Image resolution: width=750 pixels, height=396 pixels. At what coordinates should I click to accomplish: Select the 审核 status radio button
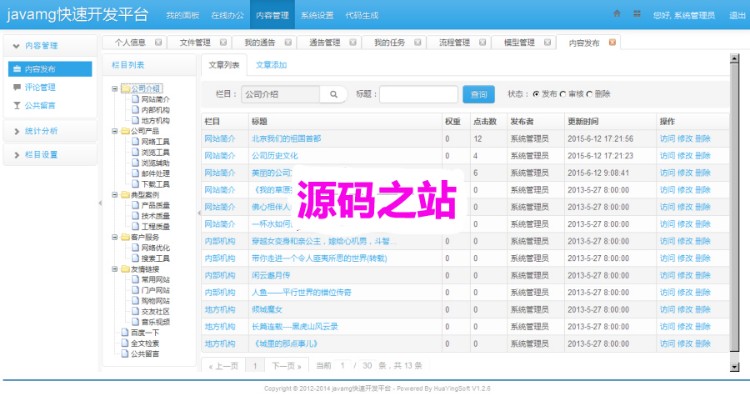click(562, 94)
